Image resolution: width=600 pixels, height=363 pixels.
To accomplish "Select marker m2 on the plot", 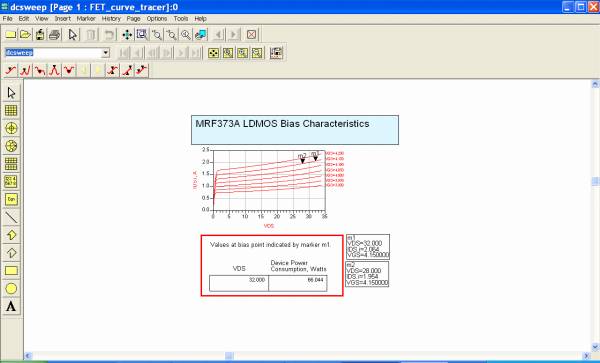I will coord(302,158).
